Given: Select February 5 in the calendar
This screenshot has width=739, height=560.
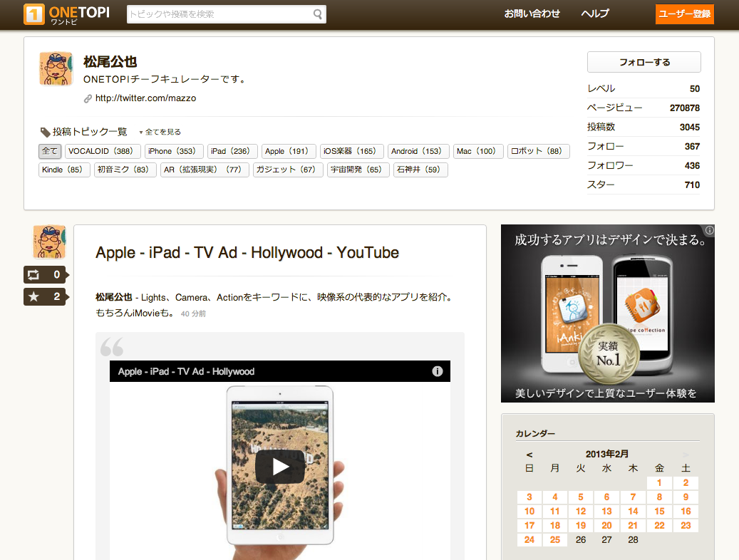Looking at the screenshot, I should [581, 497].
